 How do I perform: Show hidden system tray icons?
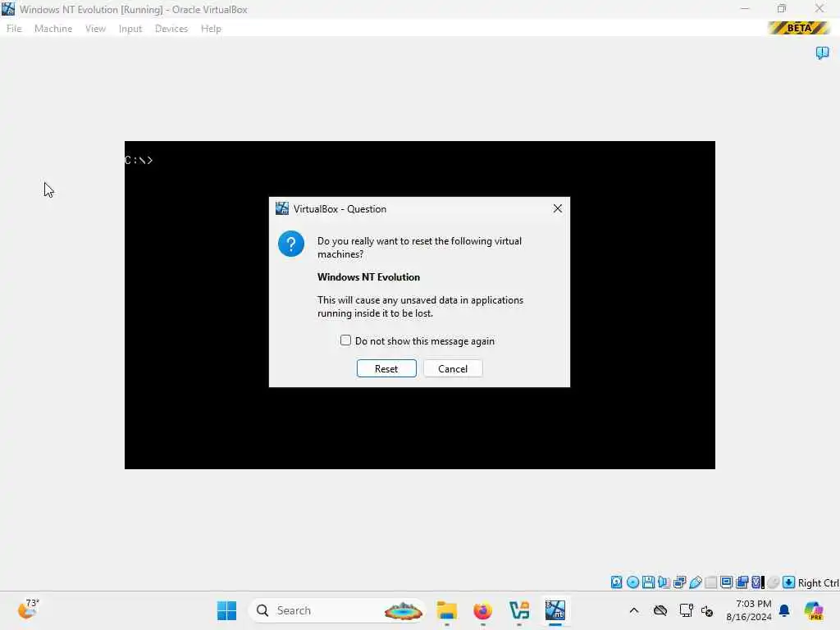point(634,610)
